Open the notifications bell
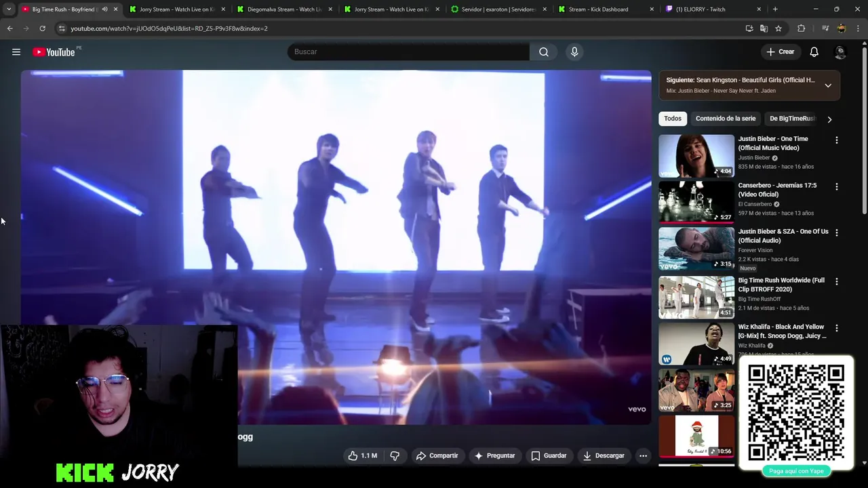The height and width of the screenshot is (488, 868). (x=814, y=52)
